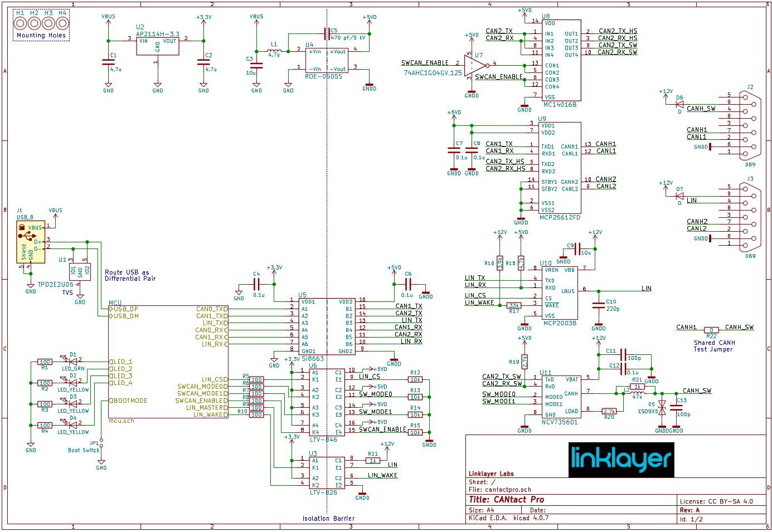The width and height of the screenshot is (772, 532).
Task: Select resistor R18 4.7k
Action: point(521,263)
